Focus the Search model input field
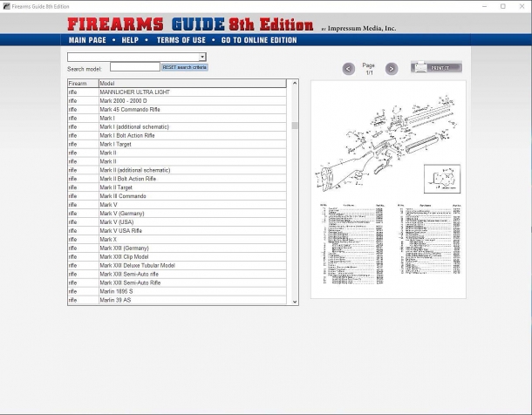 (134, 67)
